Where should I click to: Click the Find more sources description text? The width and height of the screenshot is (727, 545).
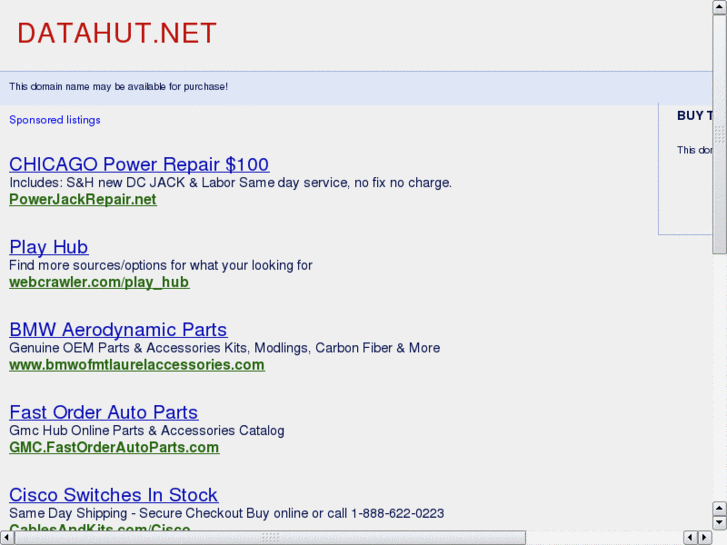(161, 265)
